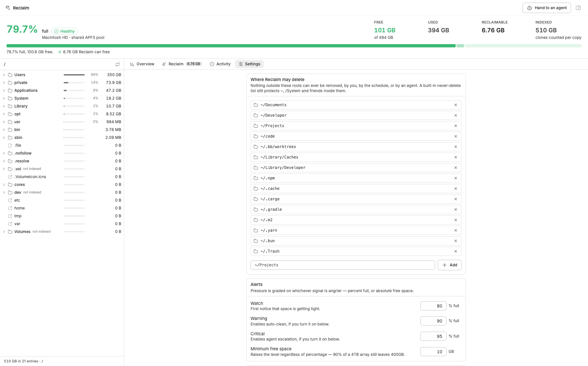Remove the ~/.cargo root
This screenshot has height=366, width=588.
coord(456,199)
